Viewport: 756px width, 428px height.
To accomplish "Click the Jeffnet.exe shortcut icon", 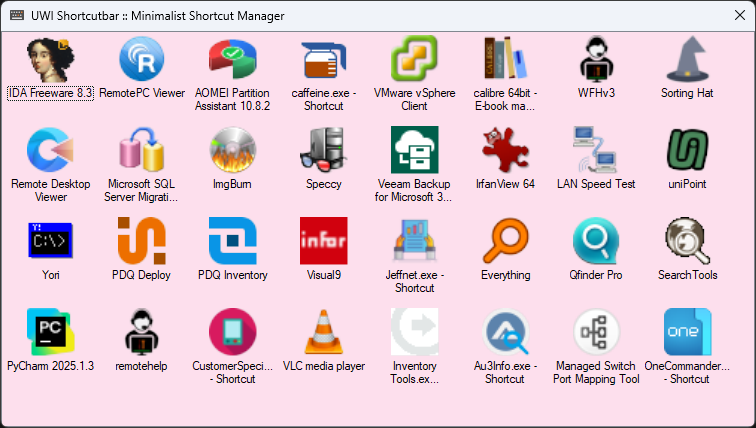I will click(x=414, y=241).
